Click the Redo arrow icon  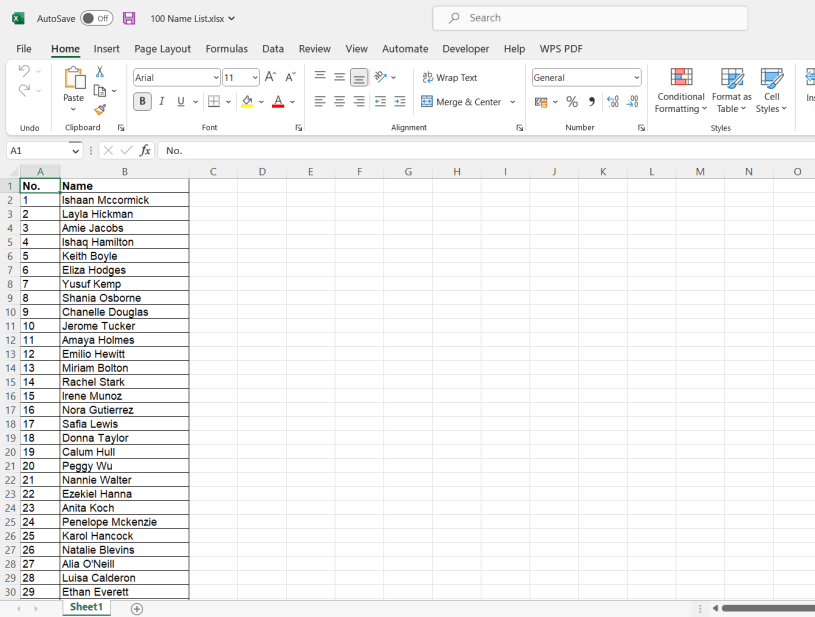coord(24,90)
